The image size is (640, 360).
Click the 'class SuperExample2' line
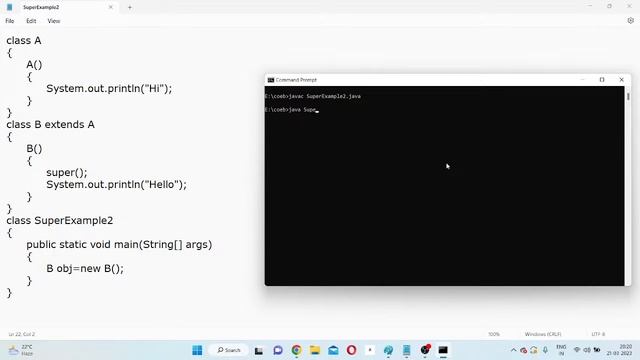(60, 220)
